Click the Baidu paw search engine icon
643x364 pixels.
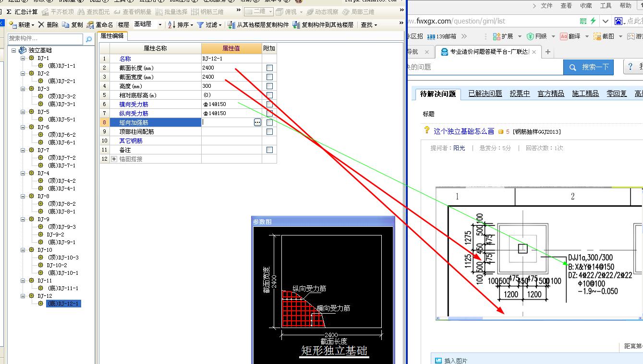pos(619,21)
